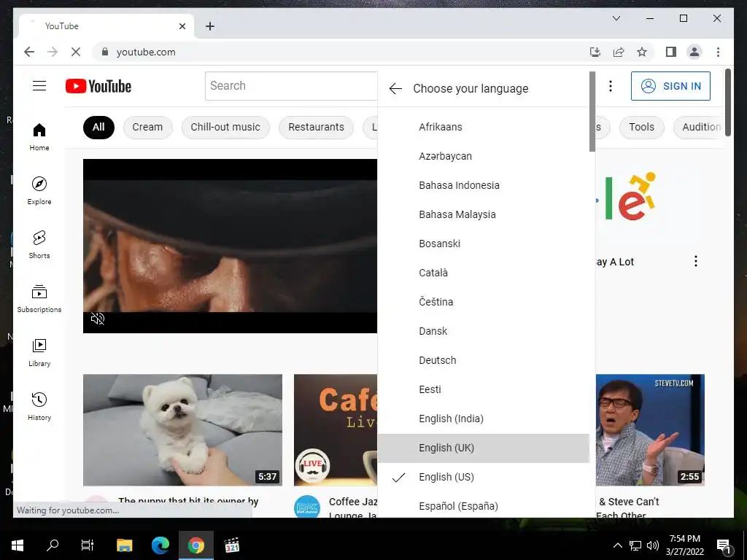Choose English (UK) language
The width and height of the screenshot is (747, 560).
[x=484, y=448]
